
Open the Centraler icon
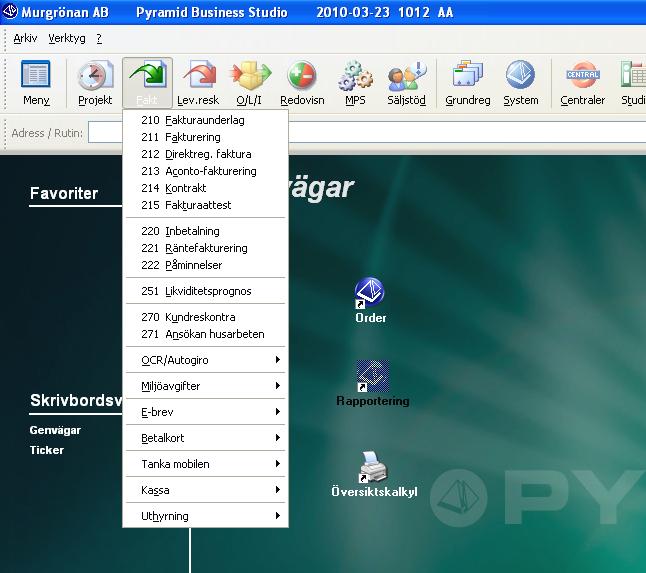582,83
